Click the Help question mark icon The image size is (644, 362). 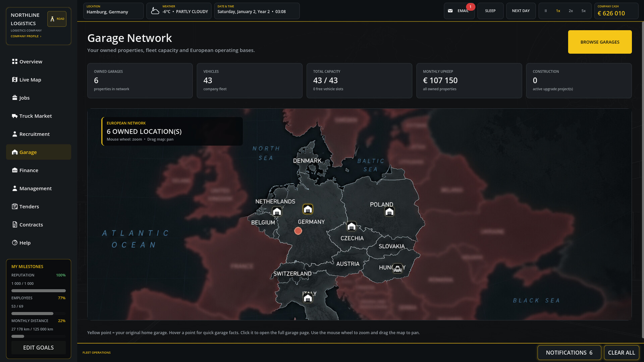(14, 243)
